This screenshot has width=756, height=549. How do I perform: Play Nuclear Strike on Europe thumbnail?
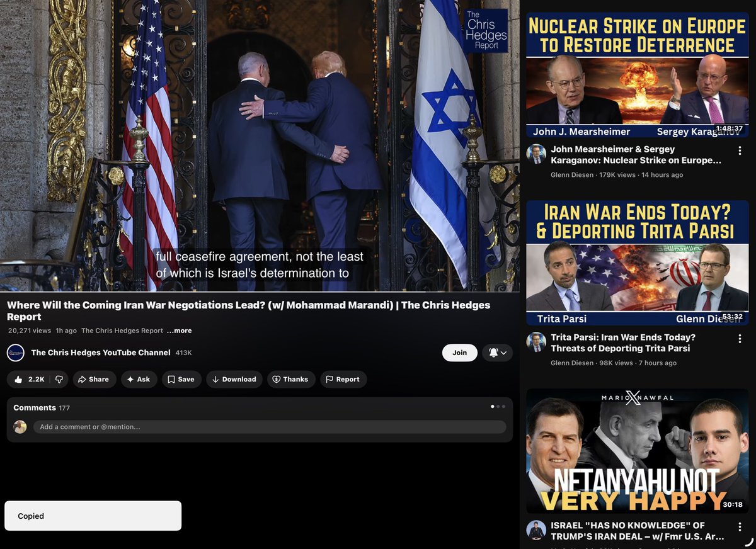638,74
